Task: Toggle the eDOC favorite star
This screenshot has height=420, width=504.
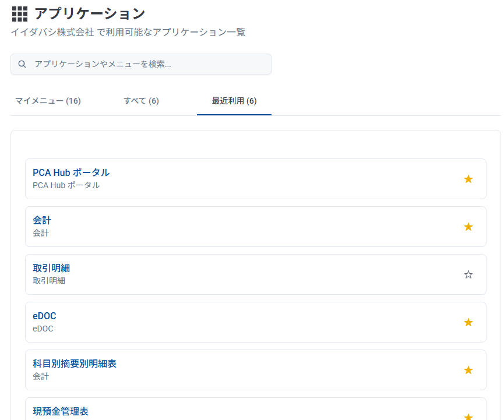Action: [x=468, y=322]
